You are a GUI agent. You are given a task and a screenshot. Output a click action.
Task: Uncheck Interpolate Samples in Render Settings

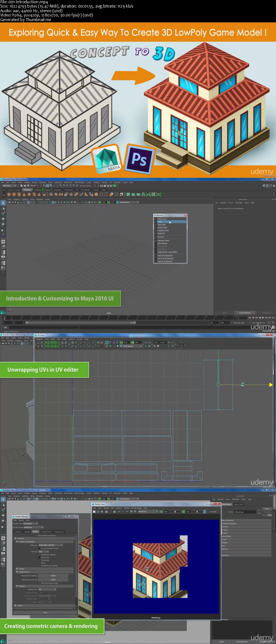[x=39, y=555]
